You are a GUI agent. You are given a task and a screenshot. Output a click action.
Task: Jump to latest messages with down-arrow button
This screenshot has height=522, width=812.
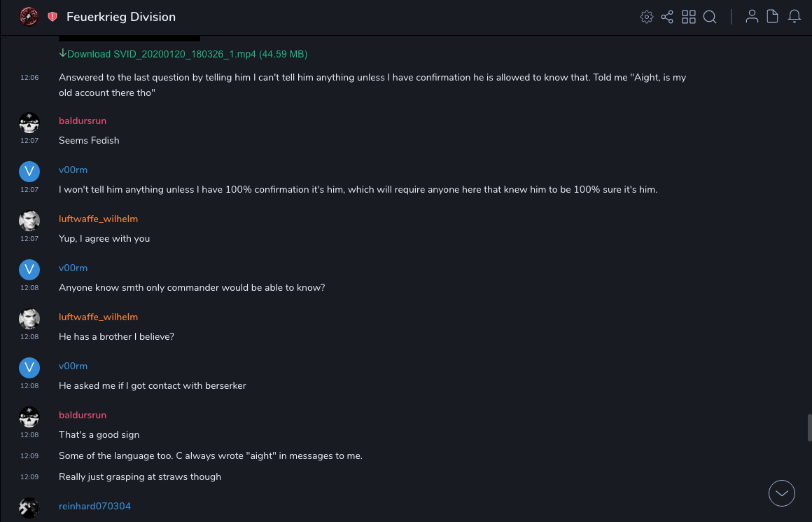[782, 493]
